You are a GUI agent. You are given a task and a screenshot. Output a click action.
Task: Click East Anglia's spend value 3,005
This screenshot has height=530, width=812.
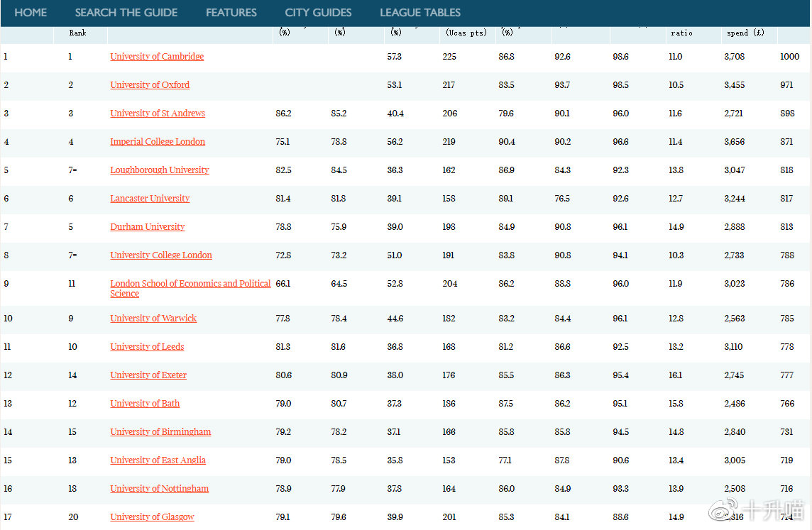[735, 462]
